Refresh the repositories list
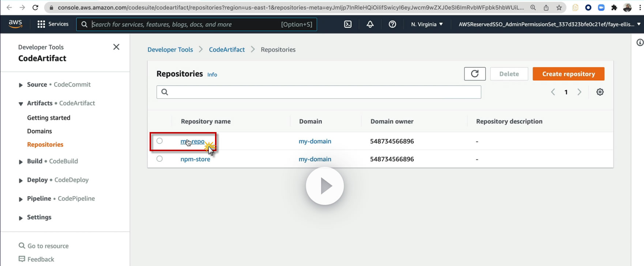This screenshot has width=644, height=266. (475, 74)
